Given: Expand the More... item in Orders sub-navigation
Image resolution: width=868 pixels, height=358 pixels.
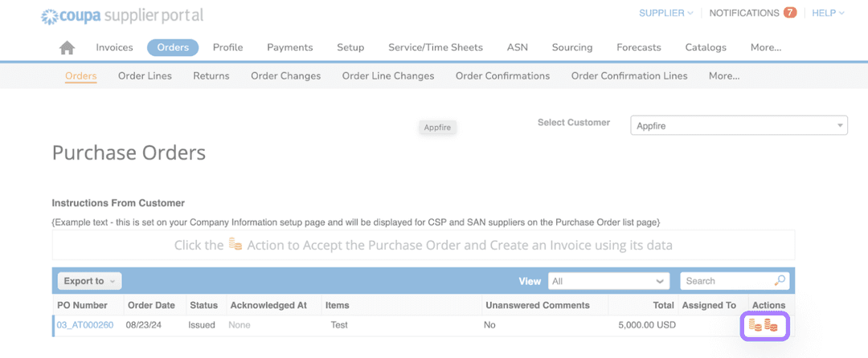Looking at the screenshot, I should pyautogui.click(x=724, y=75).
